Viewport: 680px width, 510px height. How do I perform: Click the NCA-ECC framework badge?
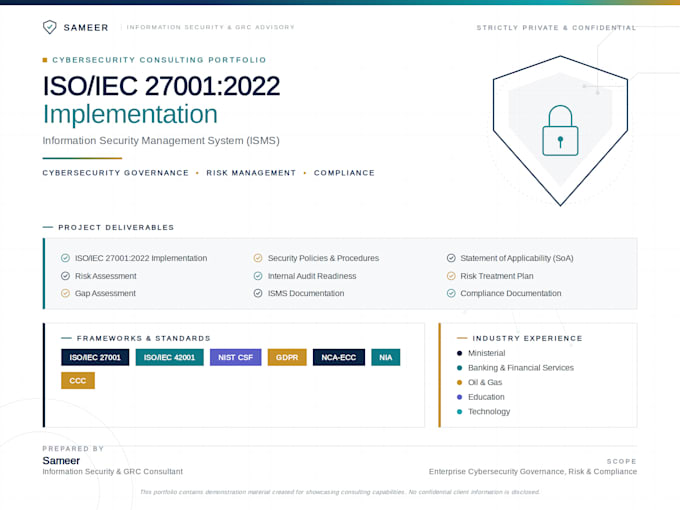(339, 357)
